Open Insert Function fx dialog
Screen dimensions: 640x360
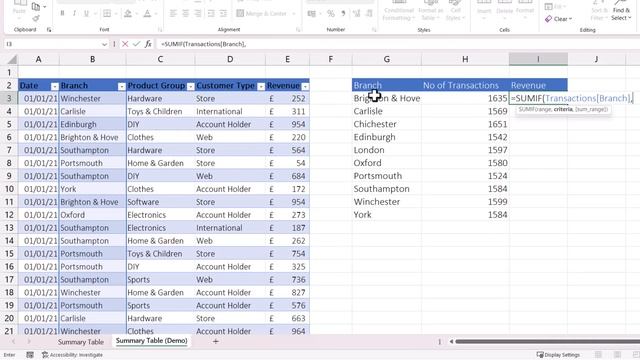(148, 44)
